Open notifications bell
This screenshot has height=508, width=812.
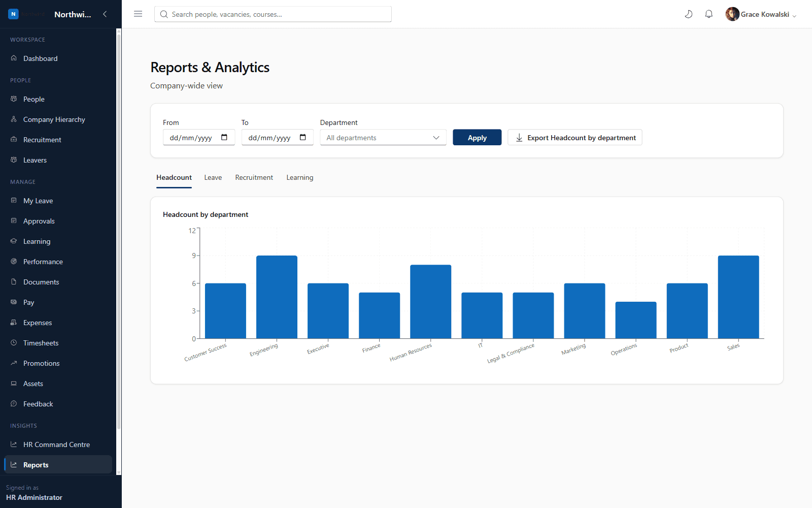tap(709, 14)
